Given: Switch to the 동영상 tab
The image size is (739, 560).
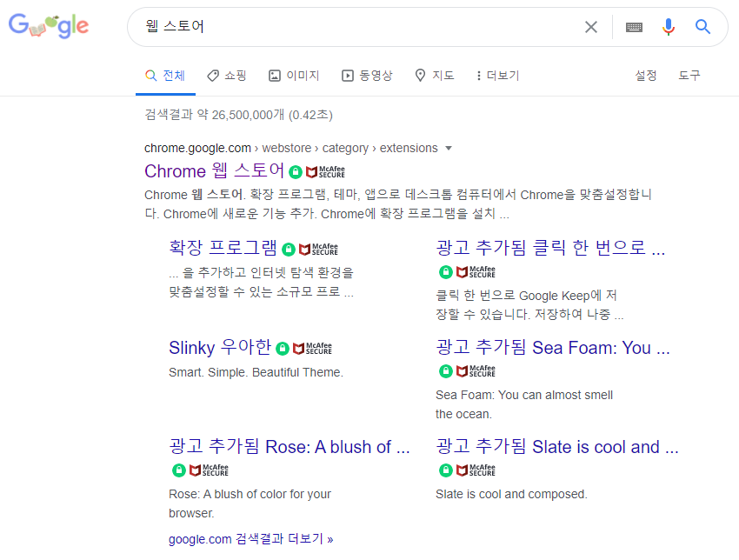Looking at the screenshot, I should [x=367, y=76].
